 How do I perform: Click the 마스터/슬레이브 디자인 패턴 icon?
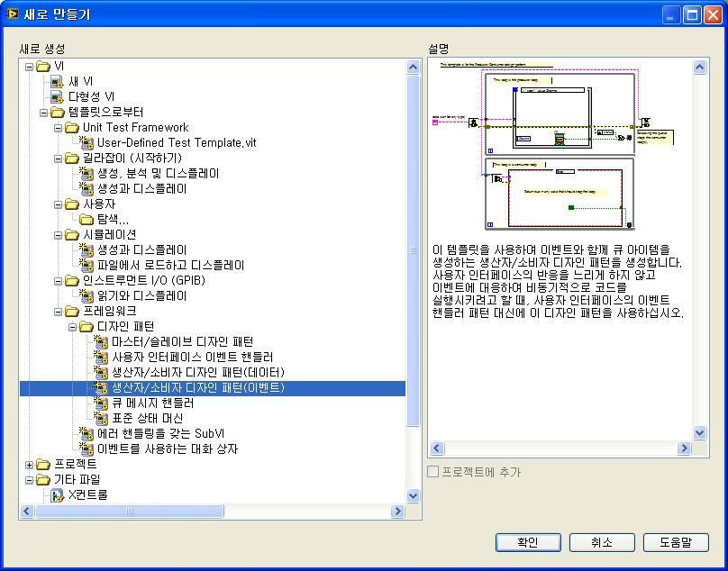[101, 342]
